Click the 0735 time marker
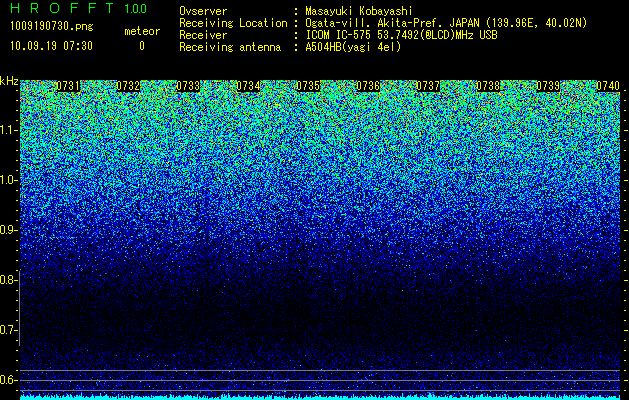The width and height of the screenshot is (629, 400). [x=308, y=86]
